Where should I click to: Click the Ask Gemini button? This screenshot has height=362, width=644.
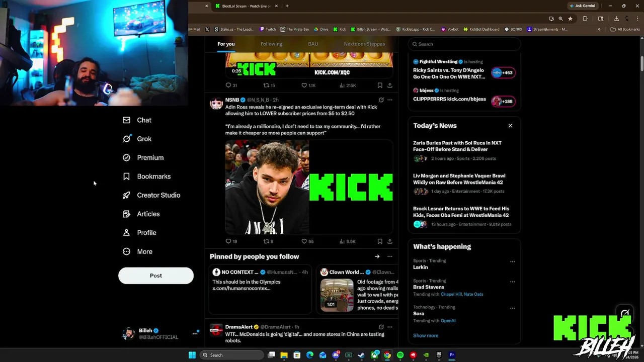click(x=582, y=6)
